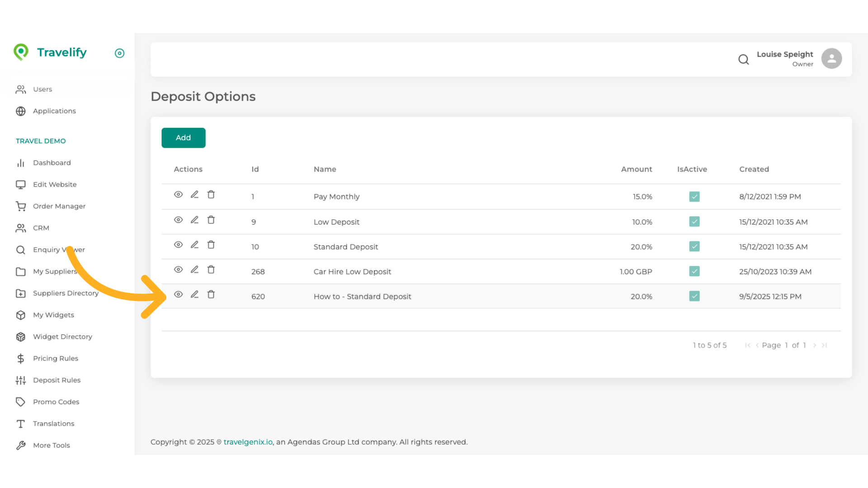Viewport: 868px width, 488px height.
Task: Click the user avatar icon
Action: (x=831, y=59)
